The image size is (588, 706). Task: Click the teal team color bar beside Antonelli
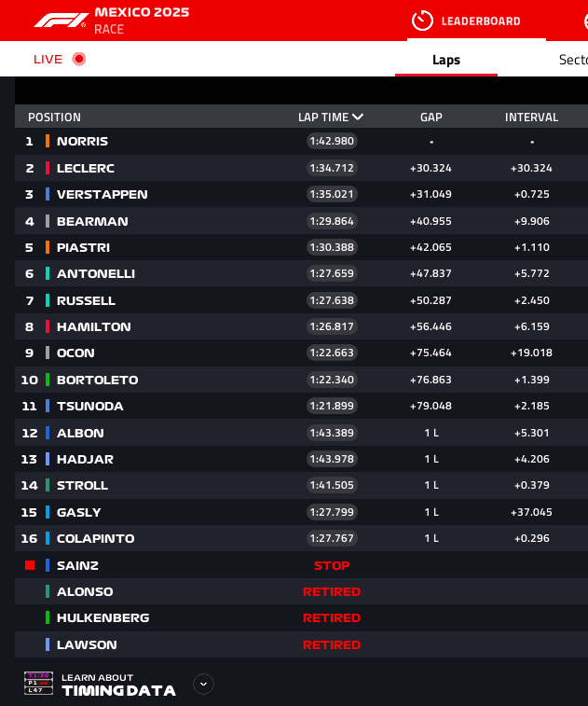[x=48, y=274]
